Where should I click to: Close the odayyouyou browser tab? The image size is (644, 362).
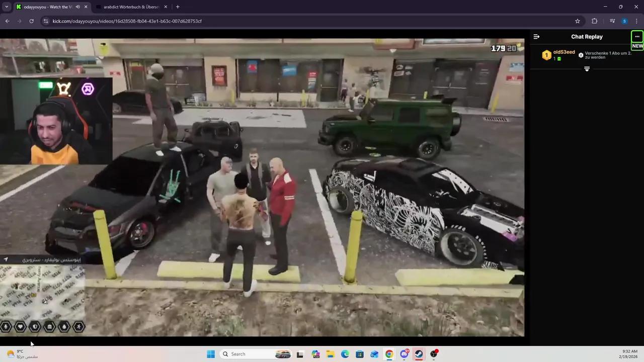click(x=86, y=7)
